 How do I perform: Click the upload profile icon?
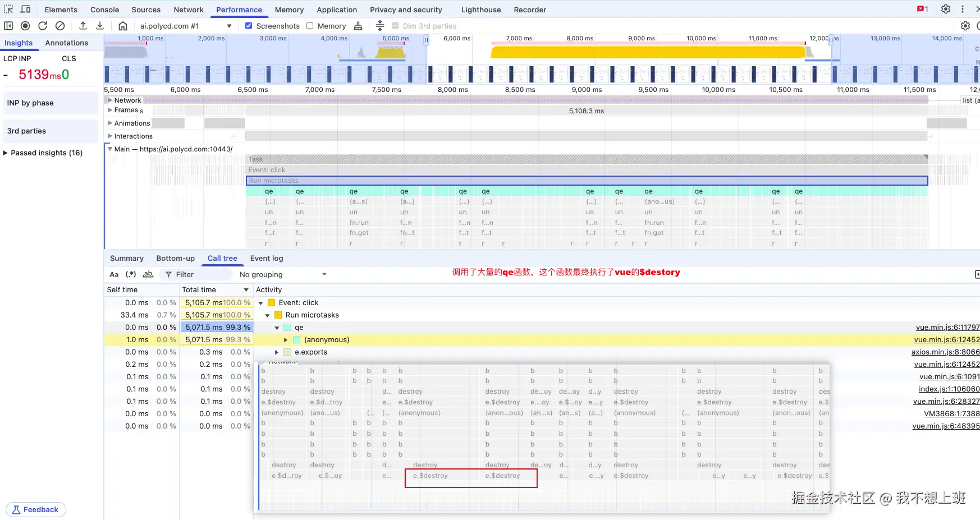[83, 26]
